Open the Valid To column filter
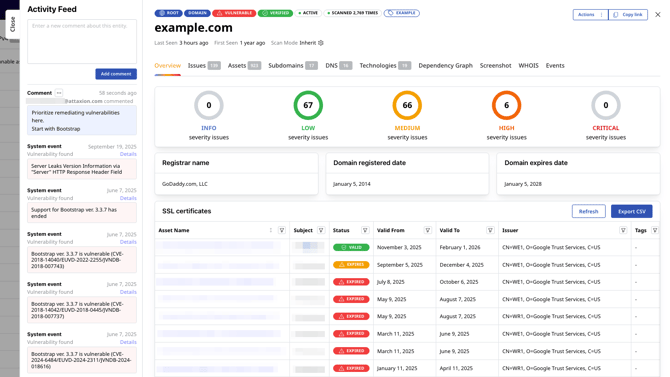This screenshot has height=377, width=670. (490, 230)
